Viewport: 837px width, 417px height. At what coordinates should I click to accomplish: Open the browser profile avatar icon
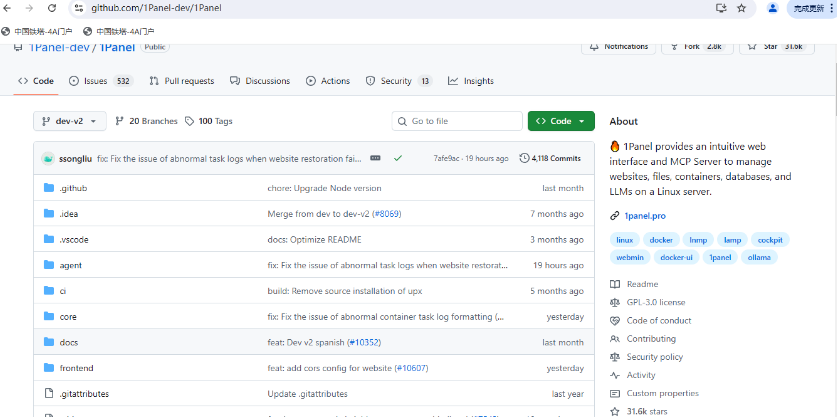[772, 8]
